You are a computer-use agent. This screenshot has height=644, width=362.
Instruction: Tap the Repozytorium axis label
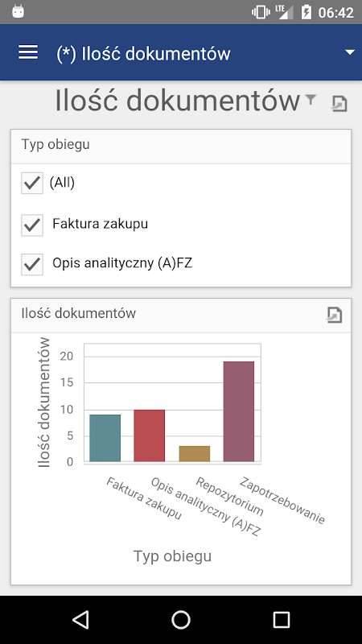[229, 496]
